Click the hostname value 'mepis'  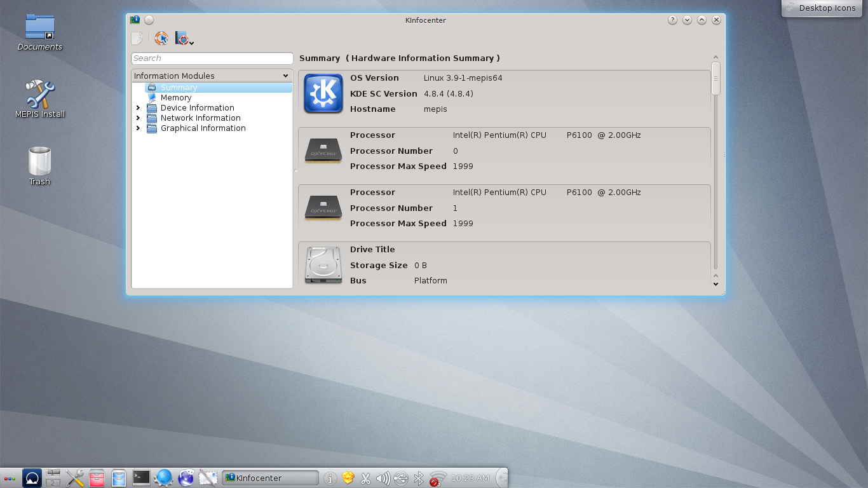(435, 109)
